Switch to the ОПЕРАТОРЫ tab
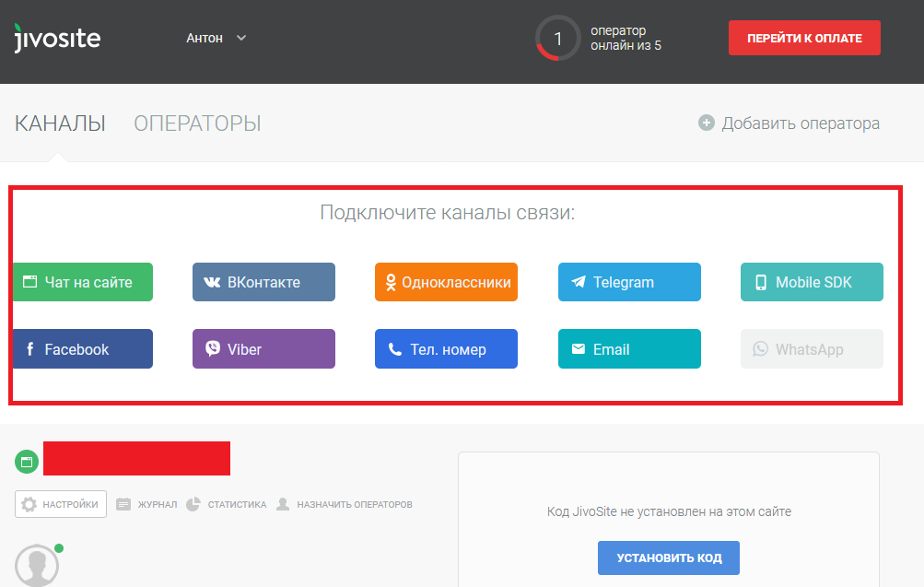Viewport: 924px width, 587px height. (197, 123)
